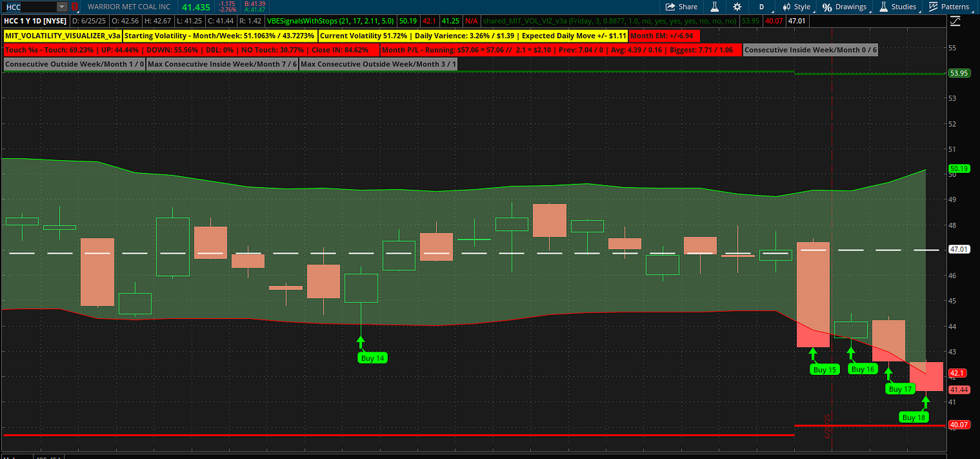Click the D: 6/25/25 date readout

pos(90,21)
